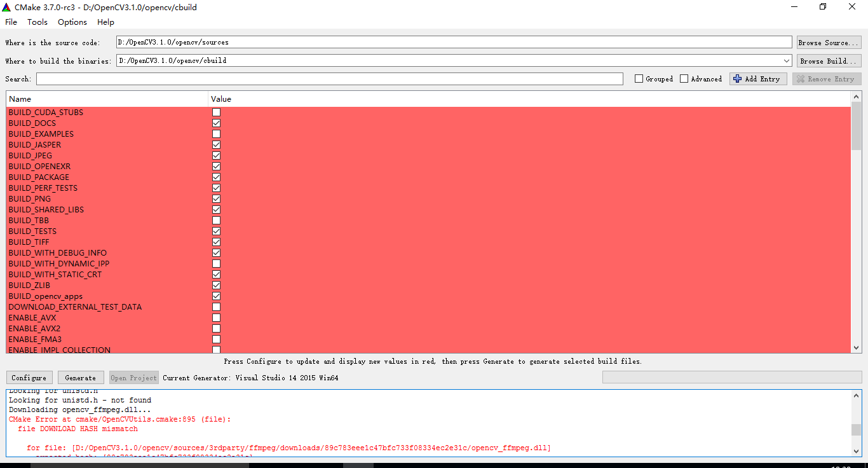Image resolution: width=868 pixels, height=468 pixels.
Task: Click the Open Project button
Action: (x=133, y=378)
